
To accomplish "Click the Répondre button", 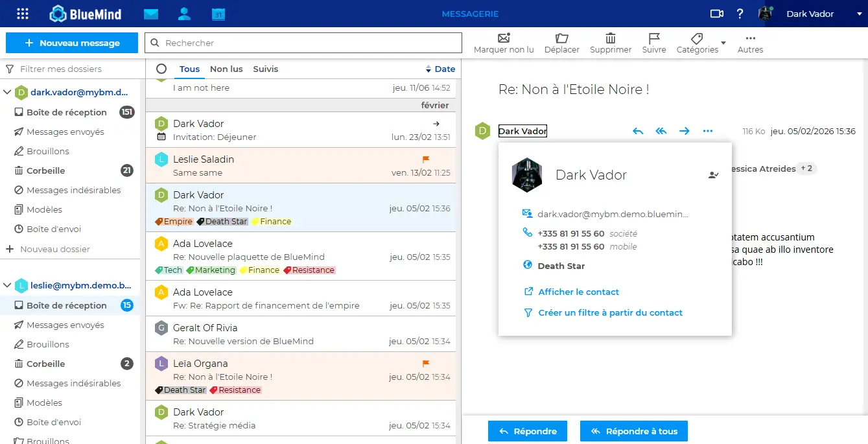I will 528,431.
